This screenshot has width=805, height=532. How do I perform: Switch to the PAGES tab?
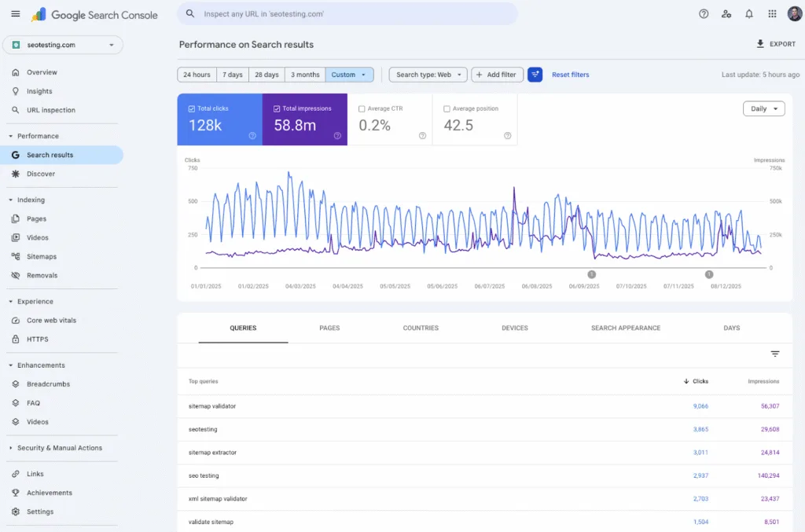coord(331,328)
